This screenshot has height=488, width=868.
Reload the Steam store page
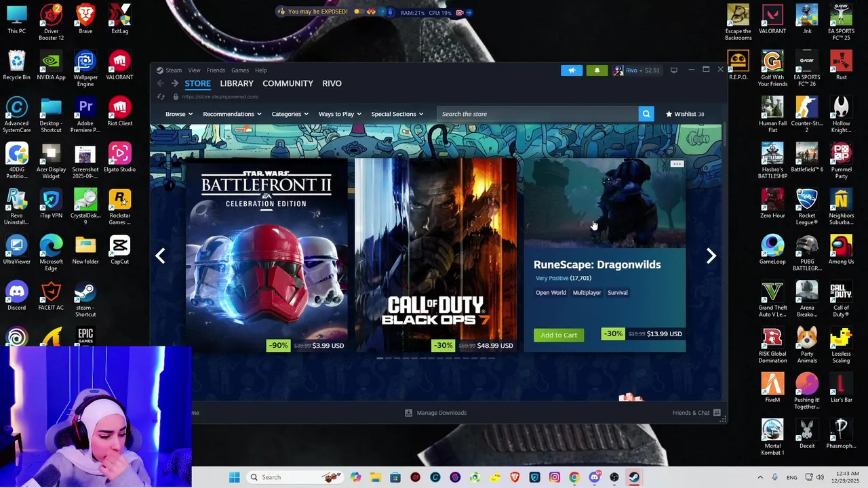point(161,97)
